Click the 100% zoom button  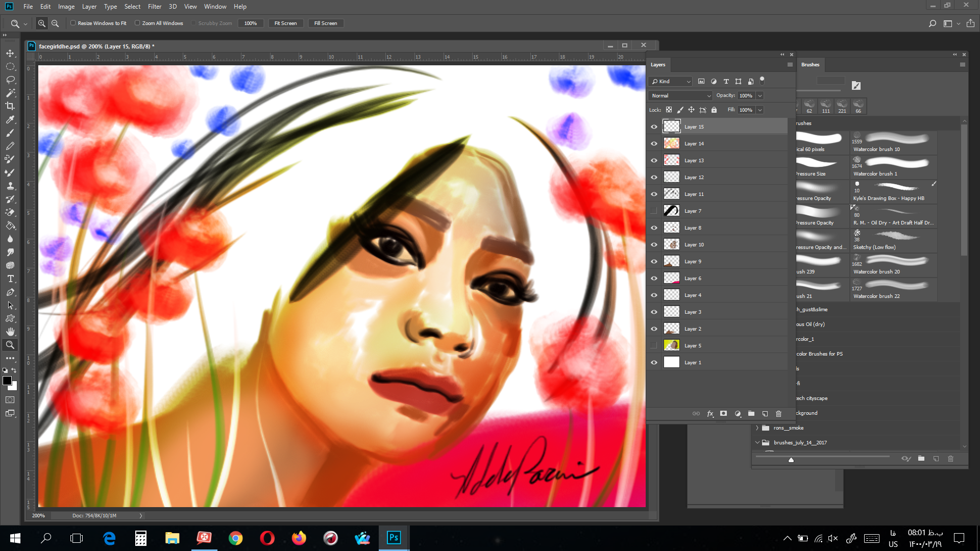(x=251, y=23)
